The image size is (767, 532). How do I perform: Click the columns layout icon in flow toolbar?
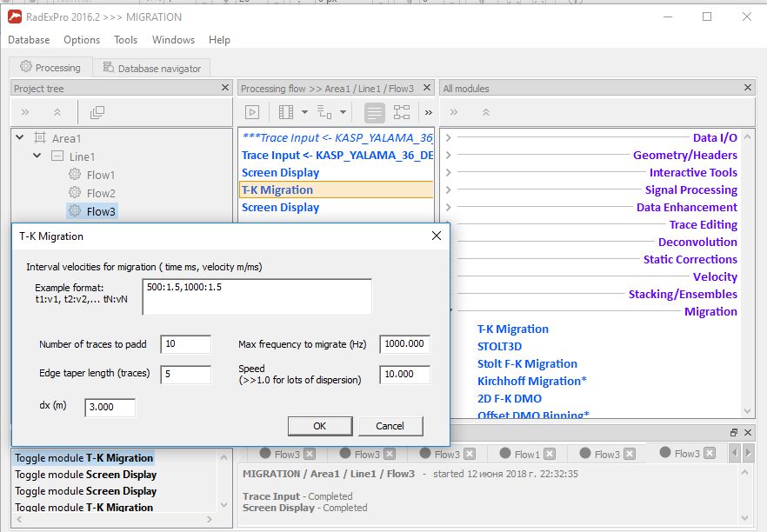286,112
